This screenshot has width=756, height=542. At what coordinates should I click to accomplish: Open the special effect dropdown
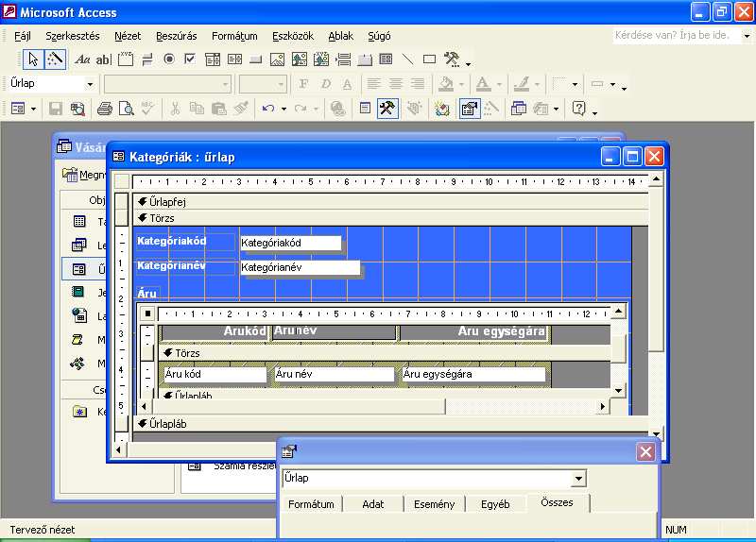[x=612, y=84]
